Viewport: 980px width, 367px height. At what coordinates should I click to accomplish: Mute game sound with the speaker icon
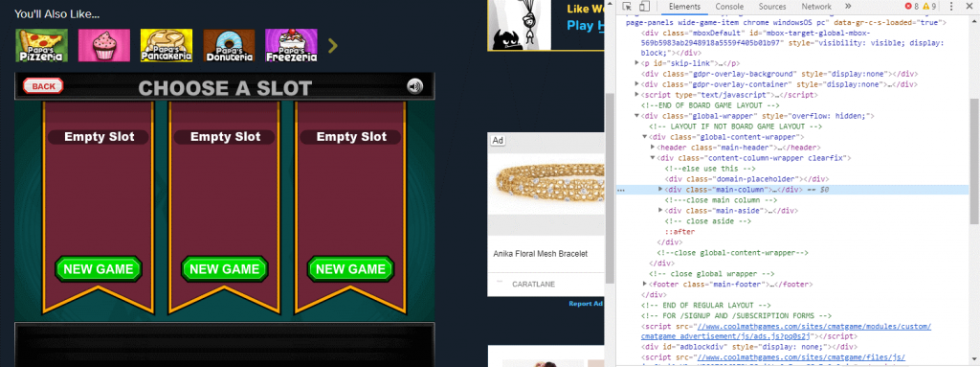(415, 86)
